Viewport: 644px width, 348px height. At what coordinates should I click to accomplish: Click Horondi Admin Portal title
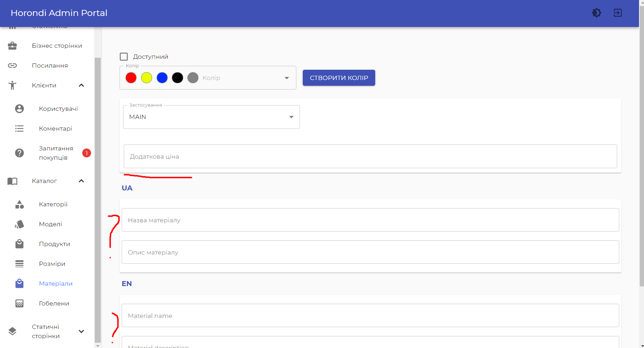tap(59, 13)
